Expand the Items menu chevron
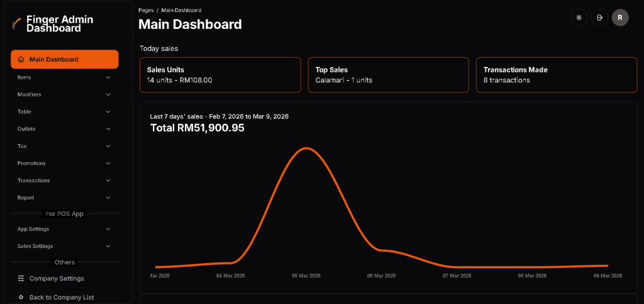Viewport: 644px width, 304px height. click(x=108, y=77)
